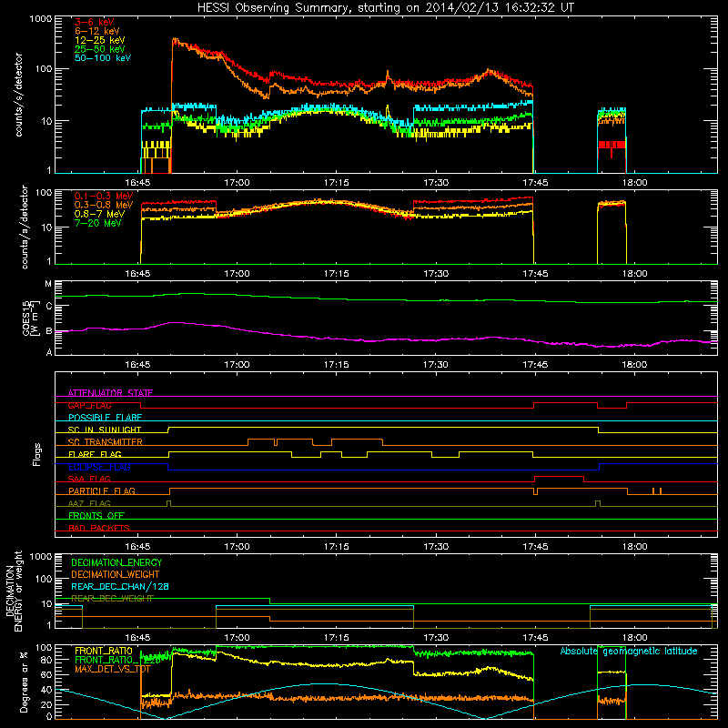The image size is (728, 728).
Task: Click the GAP_FLAG label
Action: (90, 405)
